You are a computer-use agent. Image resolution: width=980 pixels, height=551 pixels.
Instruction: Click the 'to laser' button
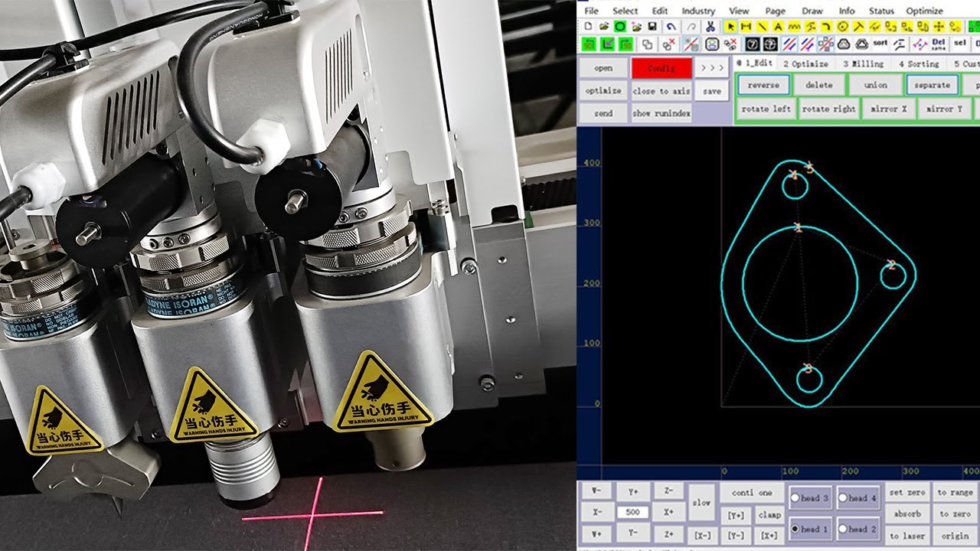[907, 536]
